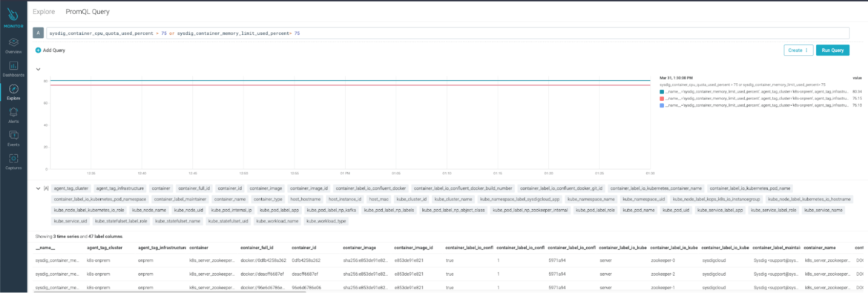Click the red legend color swatch
This screenshot has height=293, width=868.
pos(662,98)
